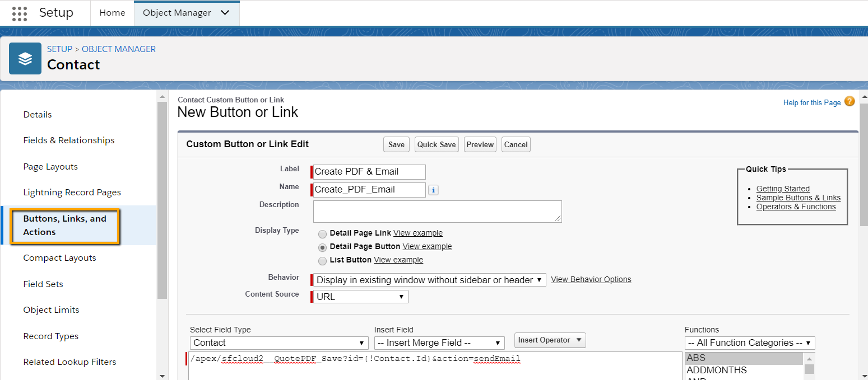Open Lightning Record Pages section
This screenshot has width=868, height=380.
coord(72,193)
